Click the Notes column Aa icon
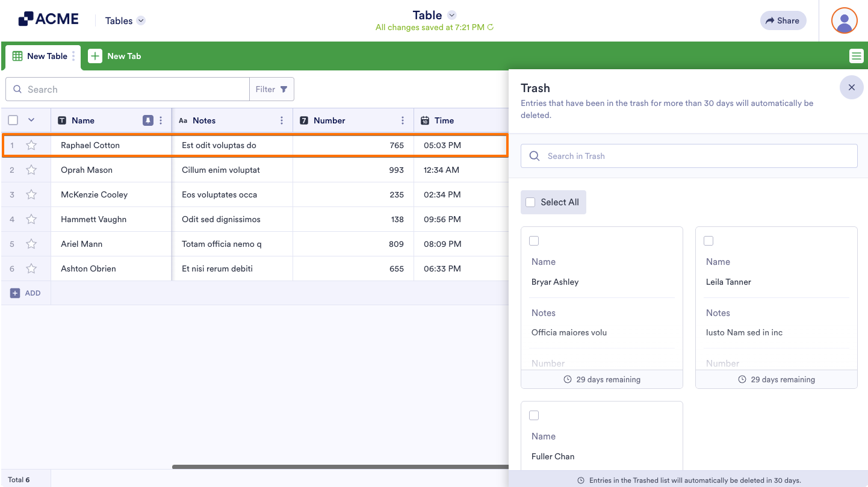The height and width of the screenshot is (487, 868). click(183, 120)
